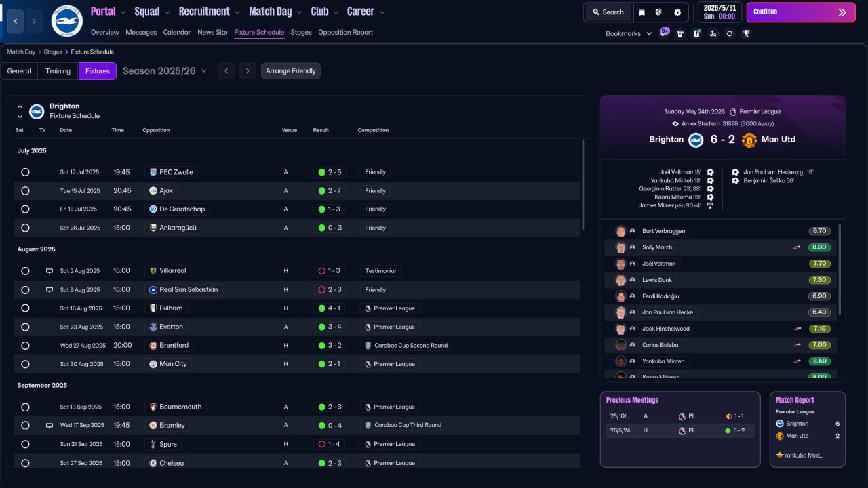Expand the Recruitment menu

tap(209, 12)
